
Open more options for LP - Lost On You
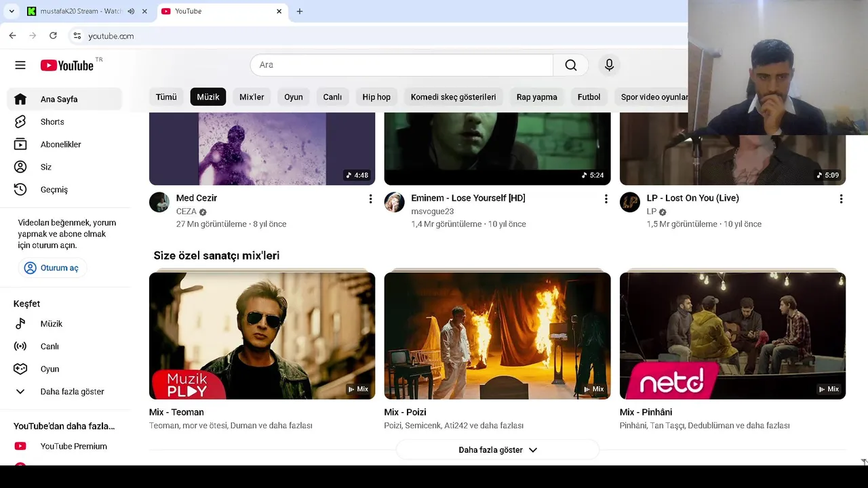[841, 199]
